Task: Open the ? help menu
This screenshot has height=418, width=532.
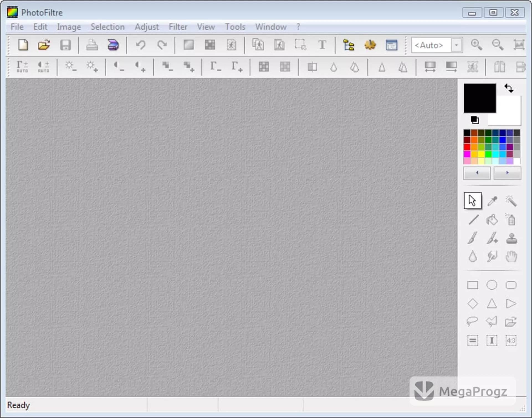Action: tap(298, 27)
